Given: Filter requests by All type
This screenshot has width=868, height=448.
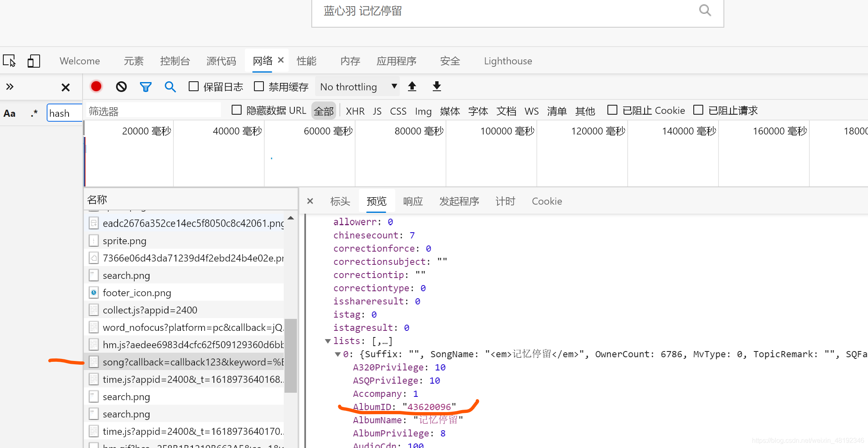Looking at the screenshot, I should point(324,111).
